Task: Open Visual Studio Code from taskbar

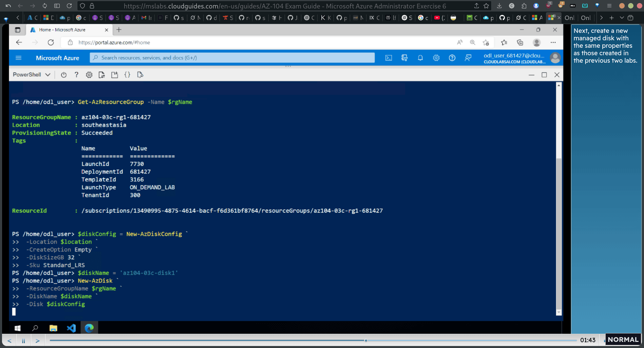Action: 71,328
